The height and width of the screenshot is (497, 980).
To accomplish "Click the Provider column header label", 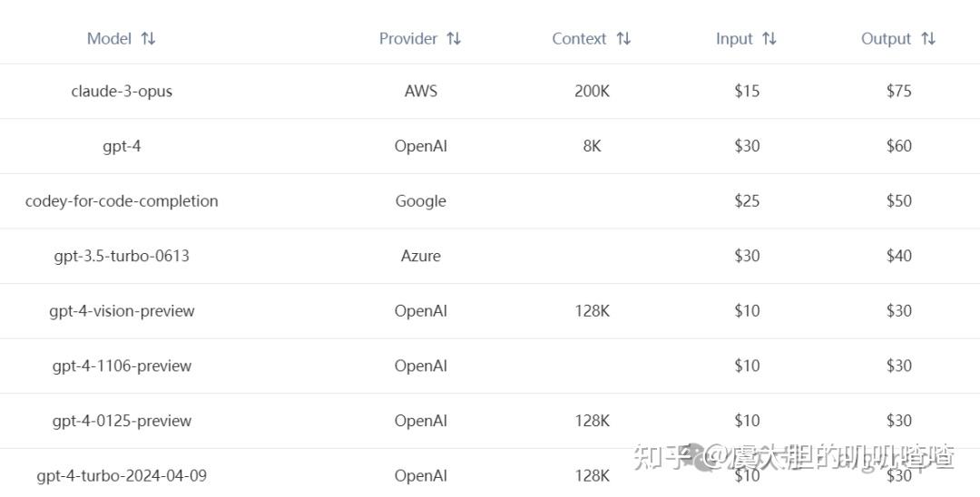I will coord(408,38).
